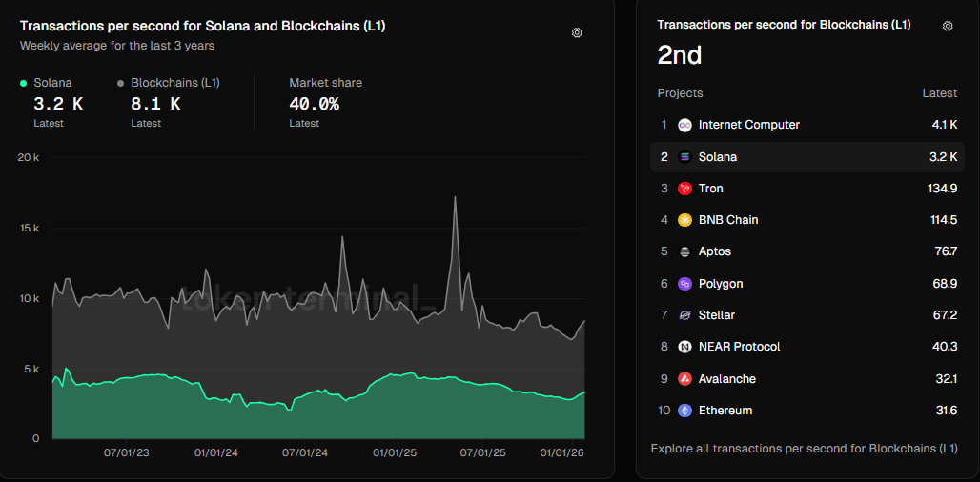Click the Internet Computer logo icon

[684, 125]
